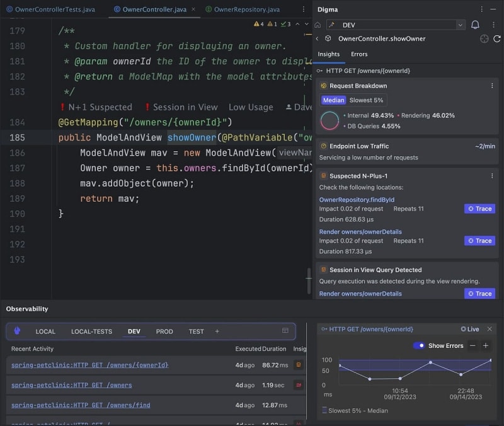The width and height of the screenshot is (504, 426).
Task: Open Request Breakdown card options menu
Action: point(492,86)
